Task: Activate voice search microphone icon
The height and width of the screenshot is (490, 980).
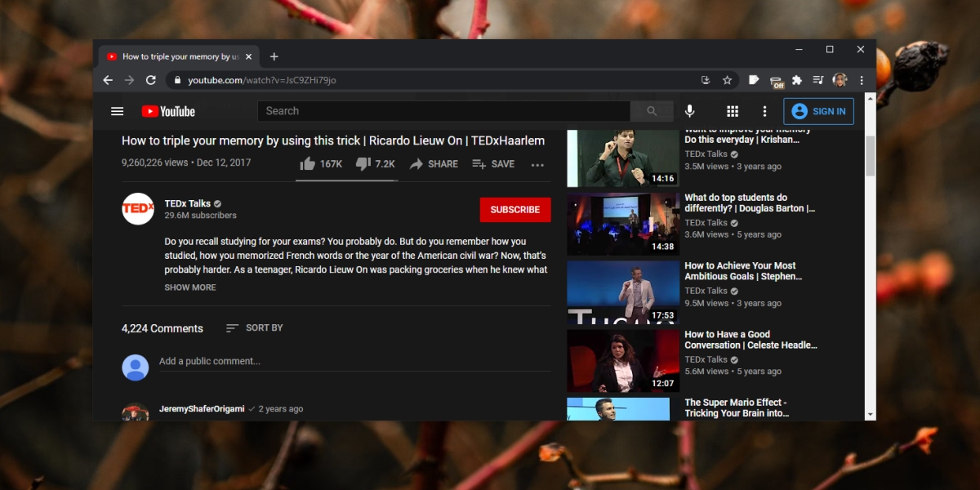Action: 690,111
